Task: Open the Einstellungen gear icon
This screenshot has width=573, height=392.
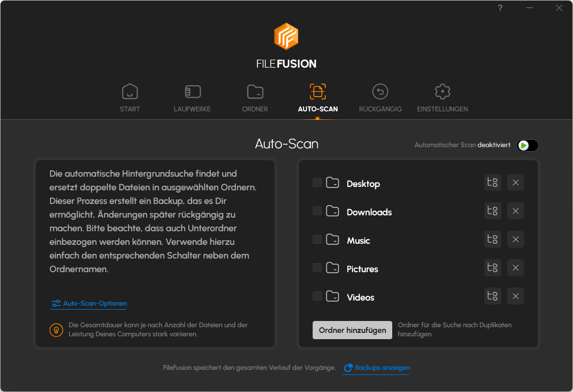Action: tap(442, 91)
